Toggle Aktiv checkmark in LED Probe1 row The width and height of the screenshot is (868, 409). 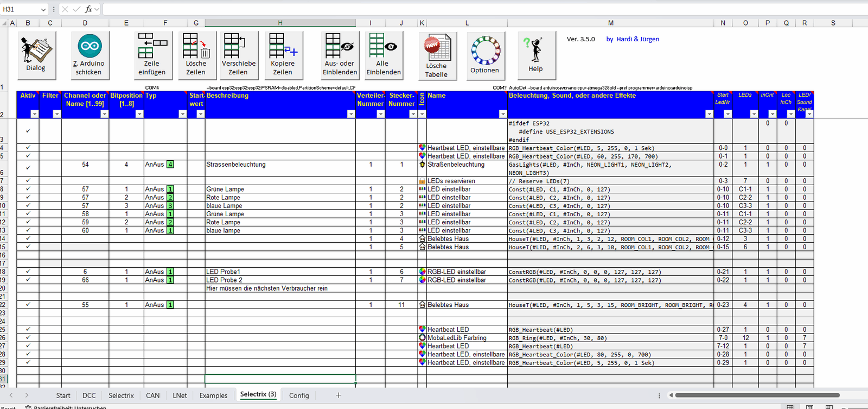click(28, 272)
